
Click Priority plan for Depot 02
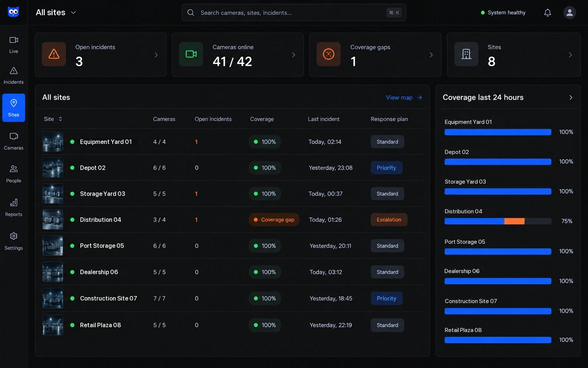pos(386,168)
